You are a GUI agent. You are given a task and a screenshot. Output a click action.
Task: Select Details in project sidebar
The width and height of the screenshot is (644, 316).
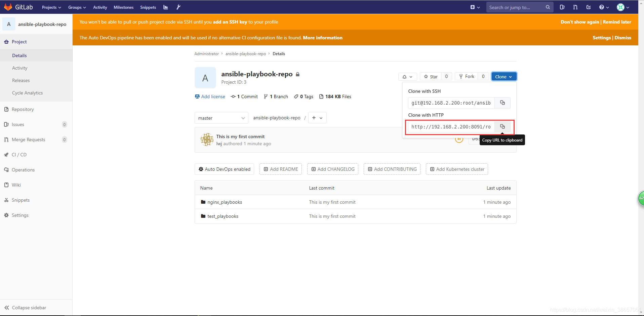pyautogui.click(x=36, y=55)
